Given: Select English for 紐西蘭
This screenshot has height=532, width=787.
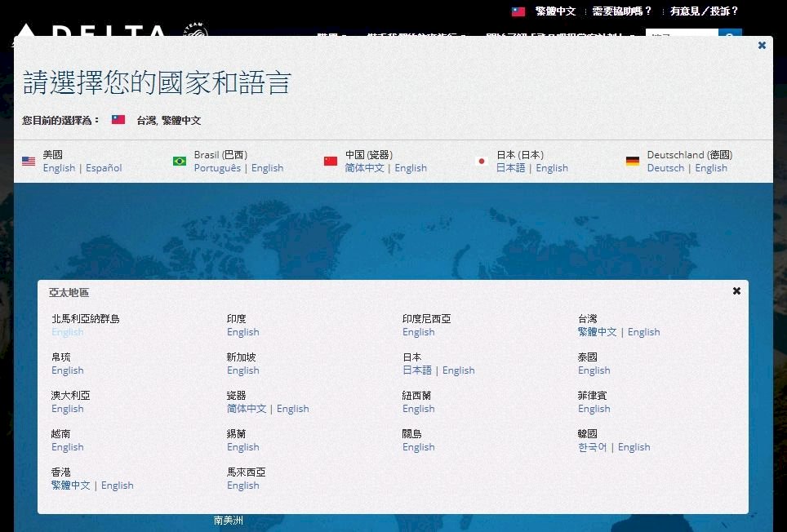Looking at the screenshot, I should [x=419, y=409].
